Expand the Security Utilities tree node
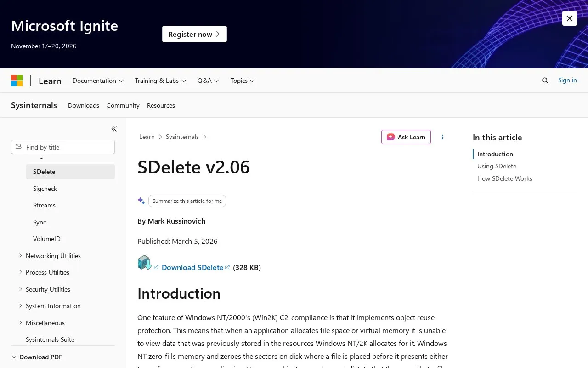588x368 pixels. [x=20, y=289]
